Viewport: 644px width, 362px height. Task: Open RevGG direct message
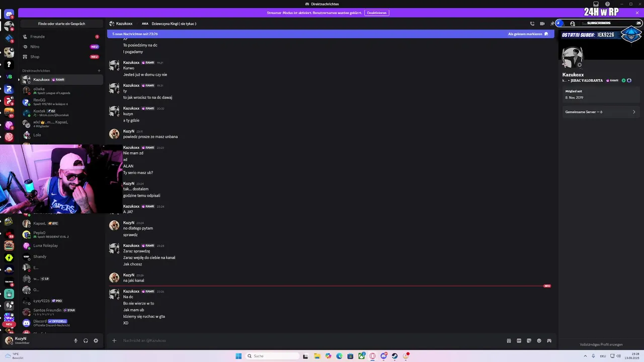61,102
